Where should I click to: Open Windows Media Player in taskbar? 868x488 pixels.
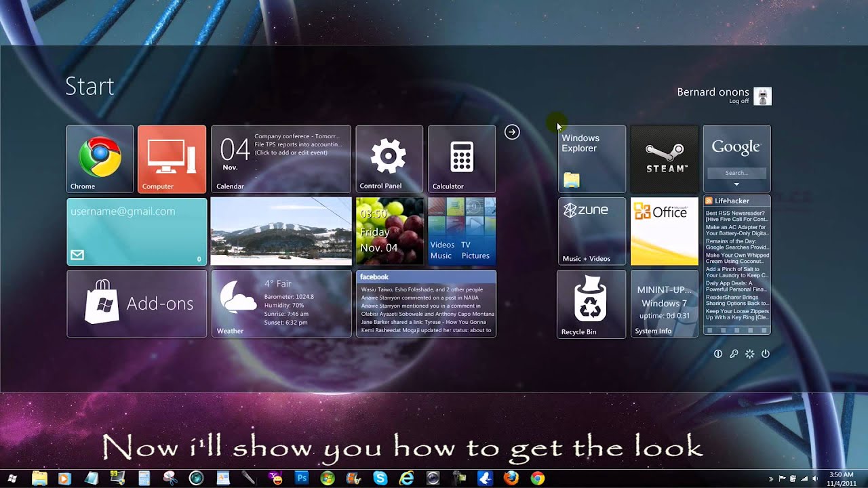coord(64,479)
